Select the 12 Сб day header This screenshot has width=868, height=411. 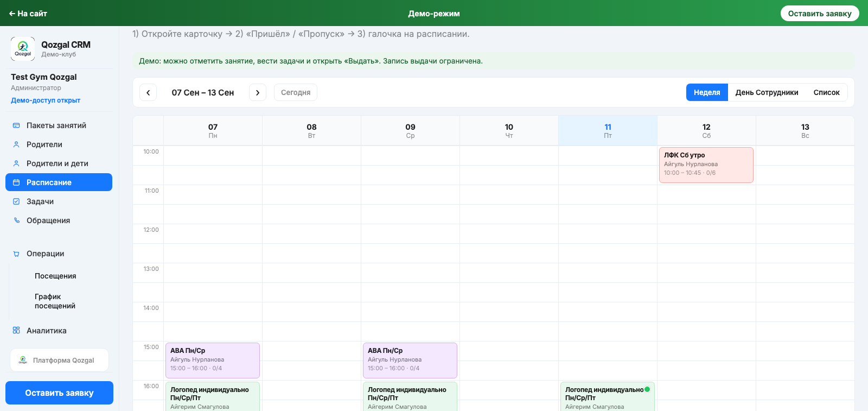(706, 130)
